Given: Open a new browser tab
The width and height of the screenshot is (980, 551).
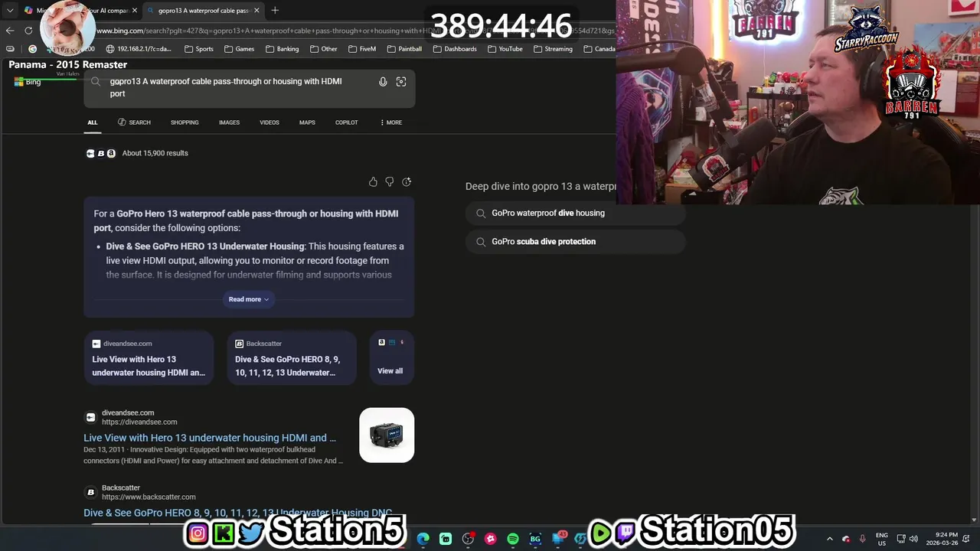Looking at the screenshot, I should (x=275, y=10).
